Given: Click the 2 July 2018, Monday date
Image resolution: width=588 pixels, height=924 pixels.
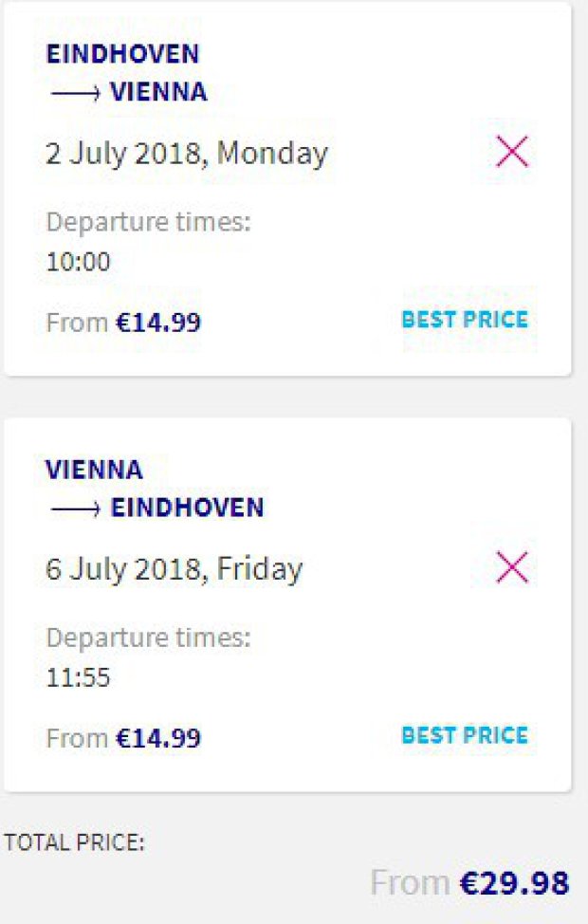Looking at the screenshot, I should 187,154.
